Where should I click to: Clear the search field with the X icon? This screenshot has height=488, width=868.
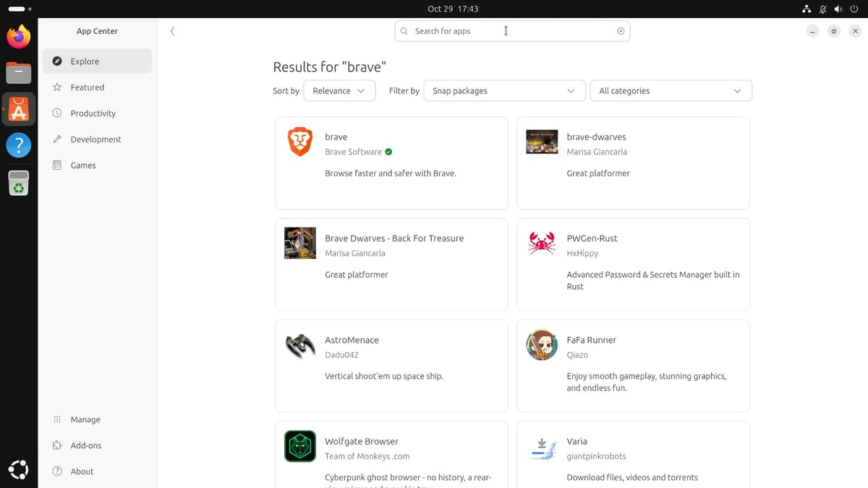tap(621, 31)
